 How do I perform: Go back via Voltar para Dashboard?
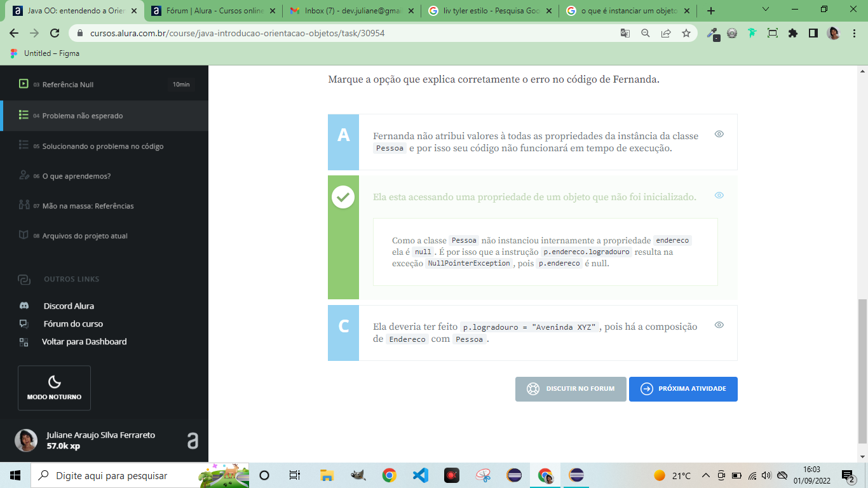point(84,341)
